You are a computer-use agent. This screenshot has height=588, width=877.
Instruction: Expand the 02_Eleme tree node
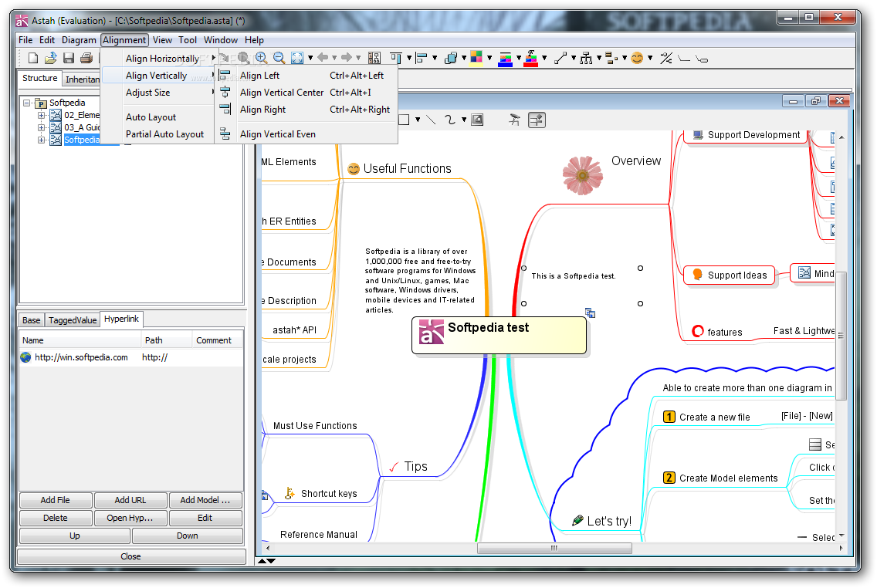click(41, 115)
